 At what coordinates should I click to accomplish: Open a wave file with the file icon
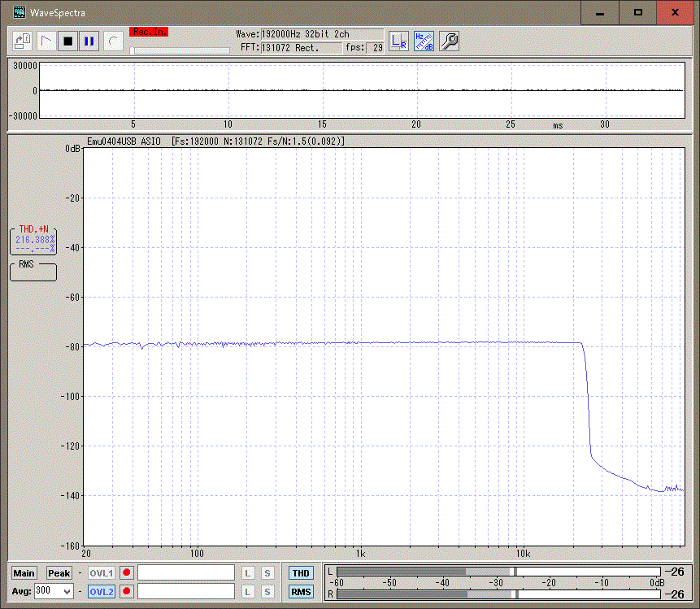click(x=22, y=41)
